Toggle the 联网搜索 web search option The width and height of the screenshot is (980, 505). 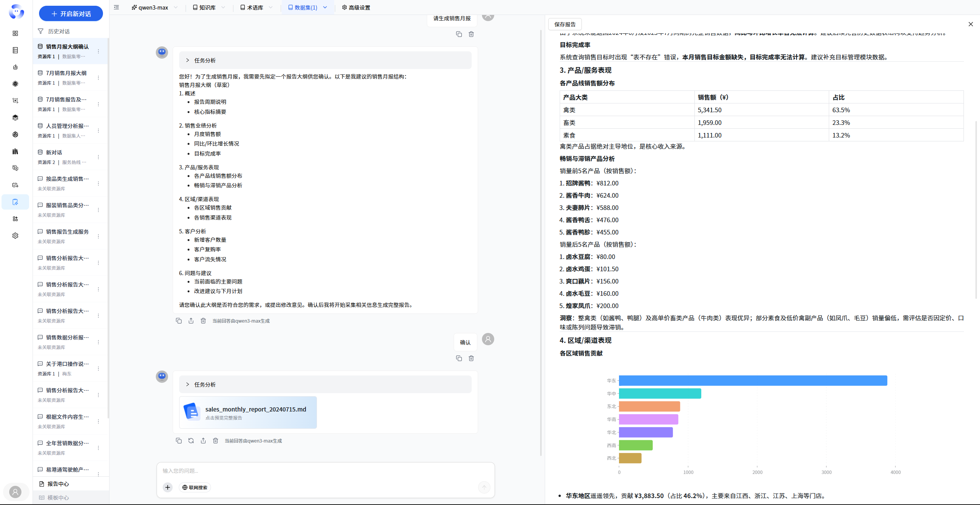click(x=195, y=487)
